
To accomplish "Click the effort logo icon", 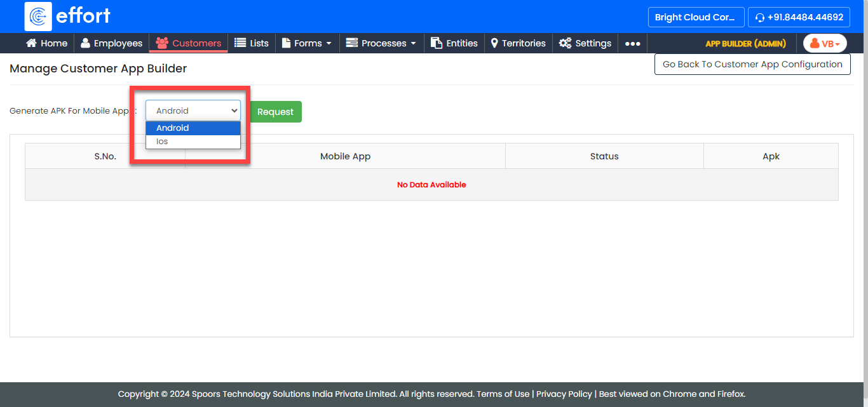I will [x=38, y=17].
